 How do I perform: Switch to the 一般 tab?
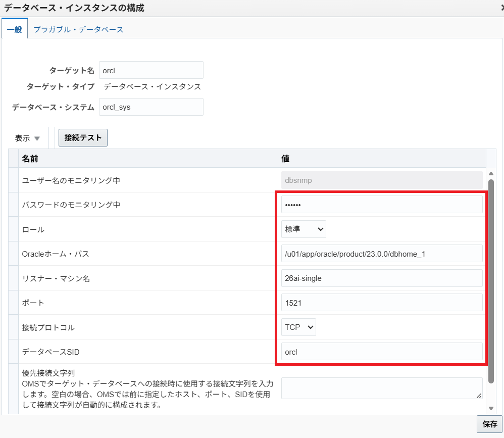tap(14, 29)
